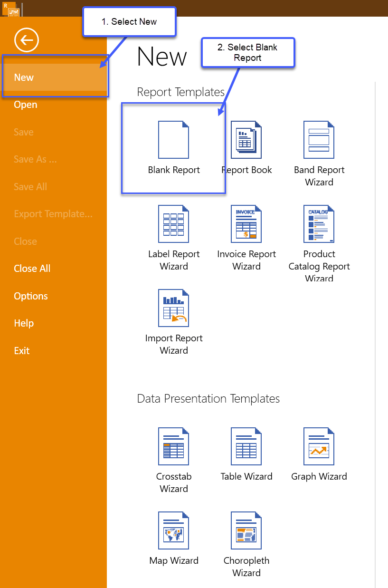Open the Map Wizard
The width and height of the screenshot is (388, 588).
coord(173,530)
